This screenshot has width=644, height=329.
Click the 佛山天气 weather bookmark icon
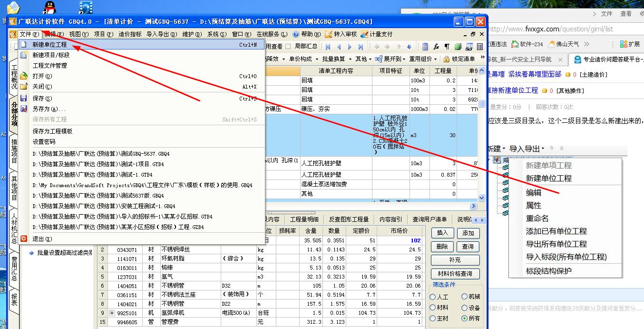(x=551, y=44)
